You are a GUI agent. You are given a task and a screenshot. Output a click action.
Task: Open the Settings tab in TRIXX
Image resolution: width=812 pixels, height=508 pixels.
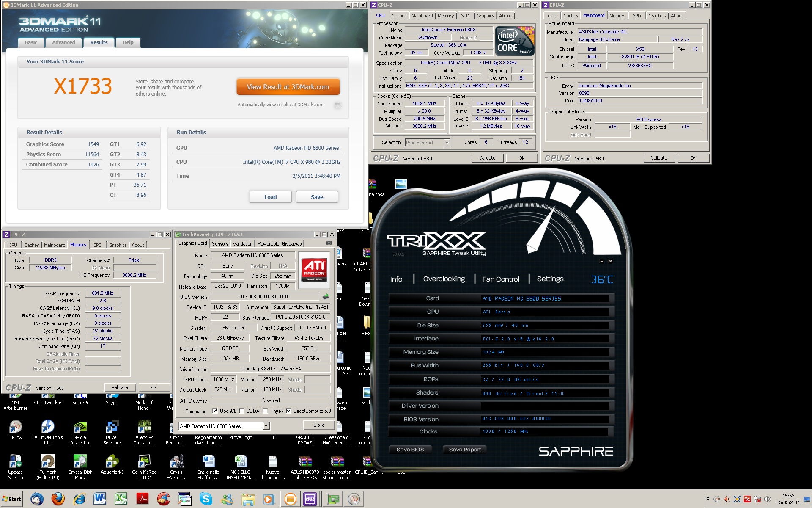pos(550,279)
